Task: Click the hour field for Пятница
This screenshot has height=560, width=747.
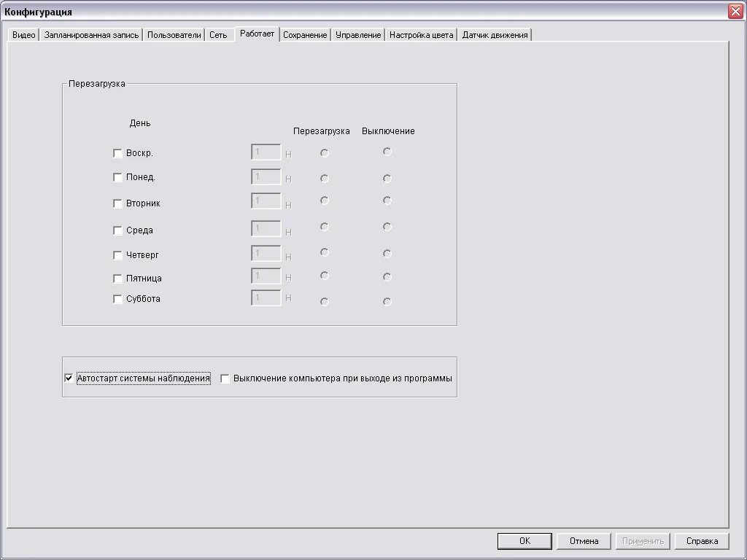Action: pyautogui.click(x=266, y=276)
